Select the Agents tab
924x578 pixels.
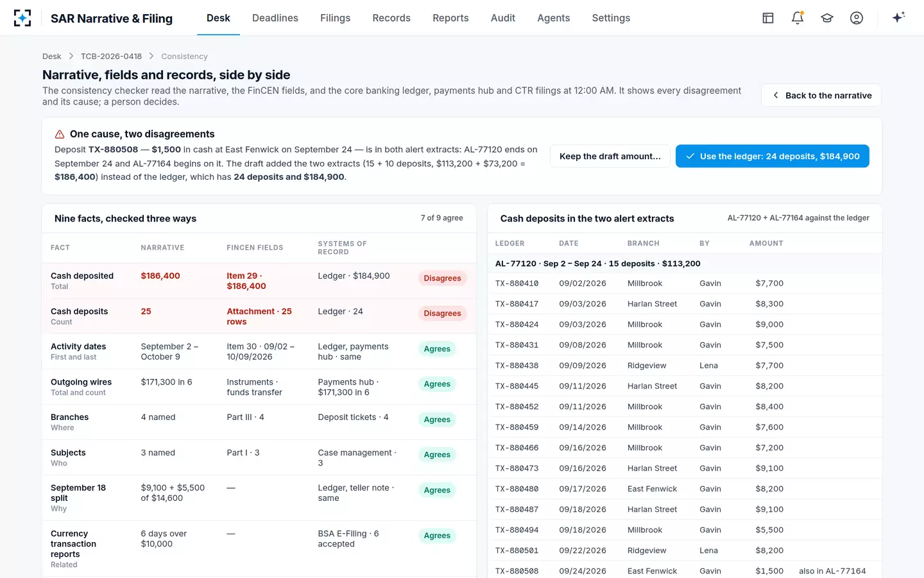(x=554, y=18)
